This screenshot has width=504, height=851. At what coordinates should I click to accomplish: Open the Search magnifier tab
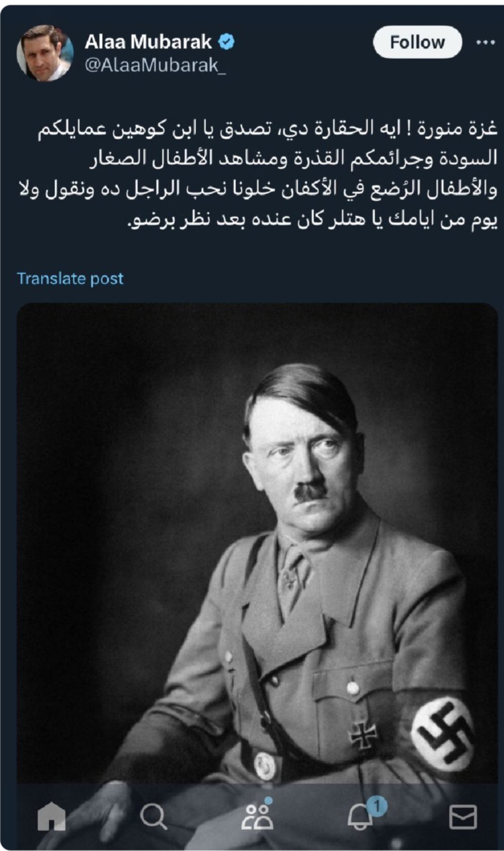(x=154, y=817)
